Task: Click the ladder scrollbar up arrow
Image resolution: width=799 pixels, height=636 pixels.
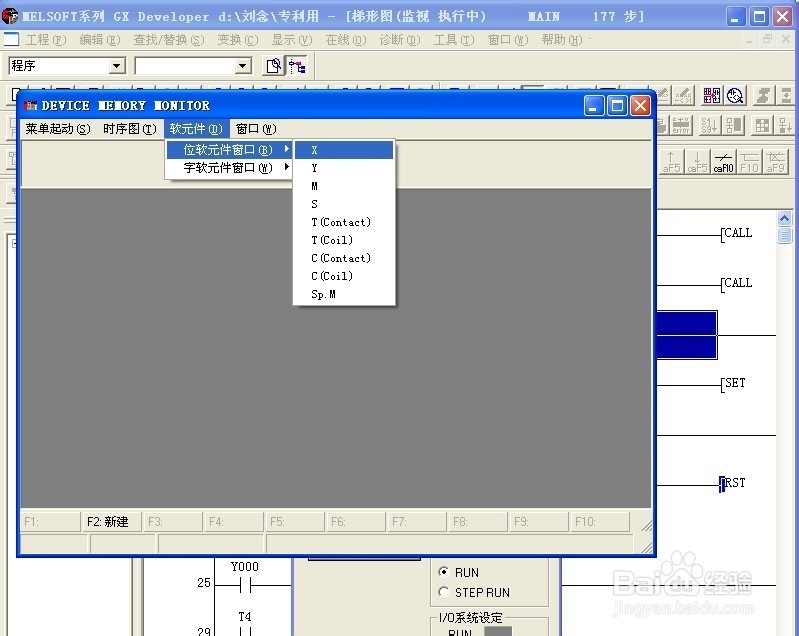Action: (784, 219)
